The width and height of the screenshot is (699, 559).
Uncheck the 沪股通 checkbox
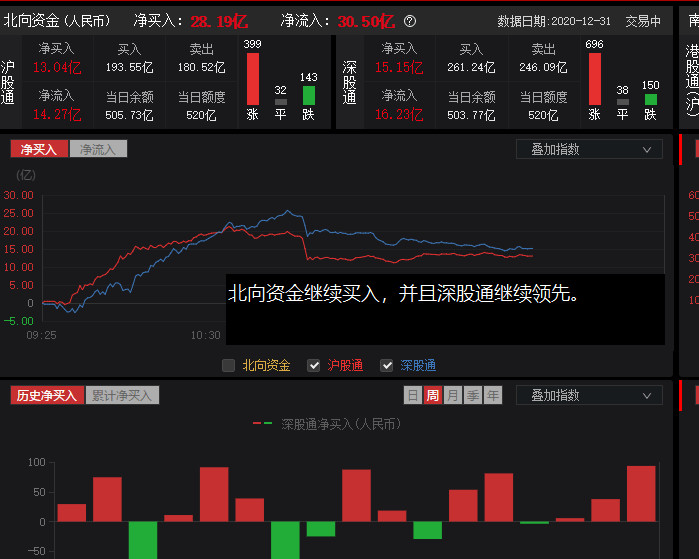click(x=313, y=366)
